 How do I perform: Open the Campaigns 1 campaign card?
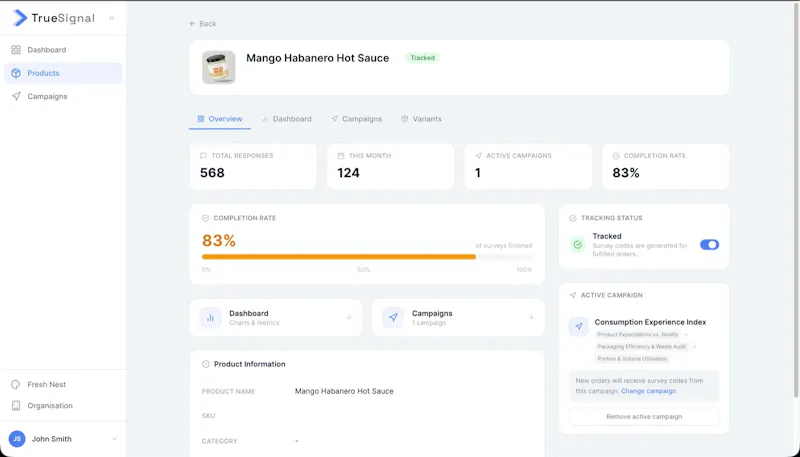458,317
